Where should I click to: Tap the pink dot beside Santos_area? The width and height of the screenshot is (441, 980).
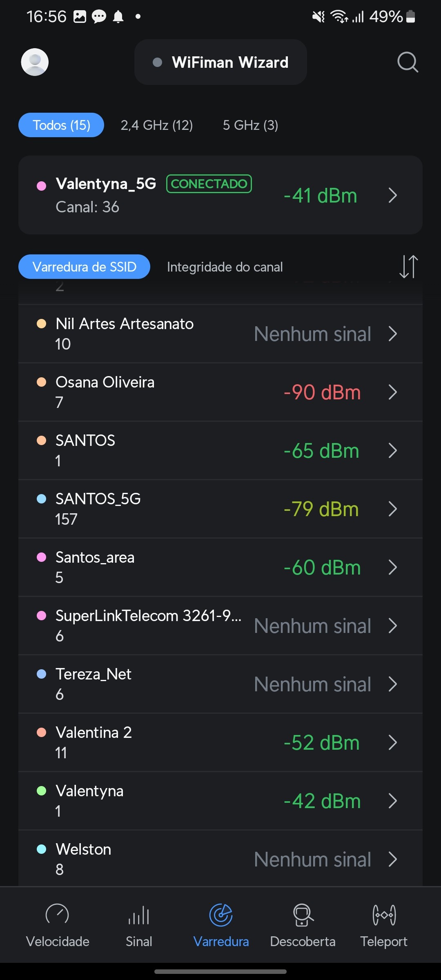coord(42,557)
